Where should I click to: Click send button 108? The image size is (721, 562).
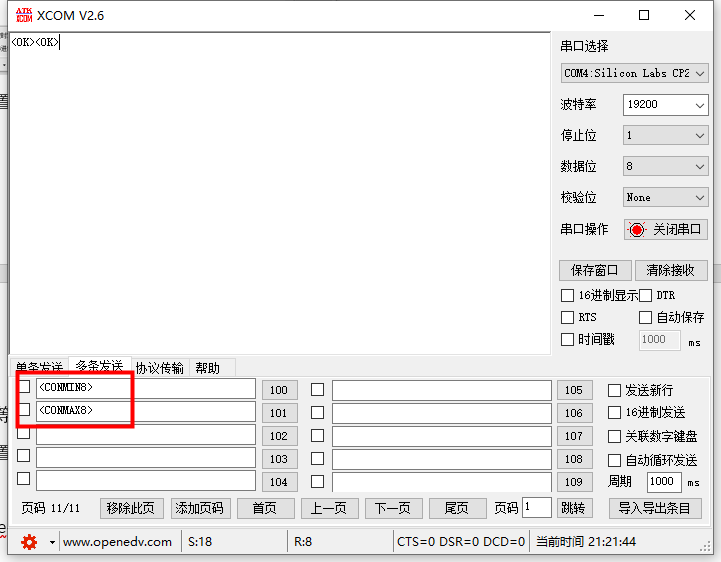coord(574,459)
